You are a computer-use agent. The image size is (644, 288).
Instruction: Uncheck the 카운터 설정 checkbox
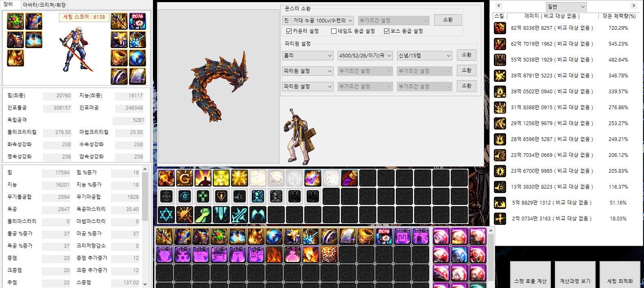click(289, 31)
